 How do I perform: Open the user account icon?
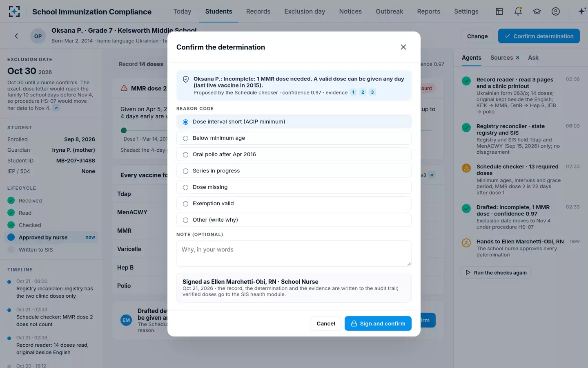(555, 11)
